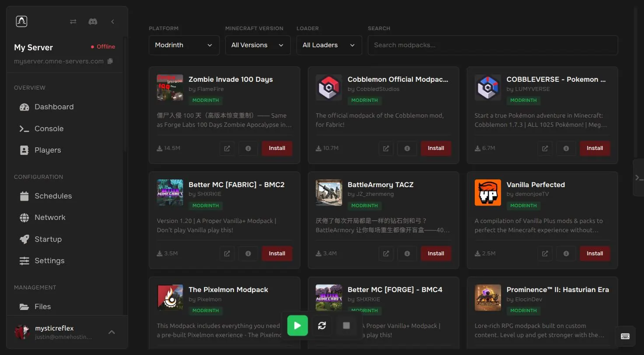This screenshot has width=644, height=355.
Task: Click the My Server name heading
Action: click(33, 48)
